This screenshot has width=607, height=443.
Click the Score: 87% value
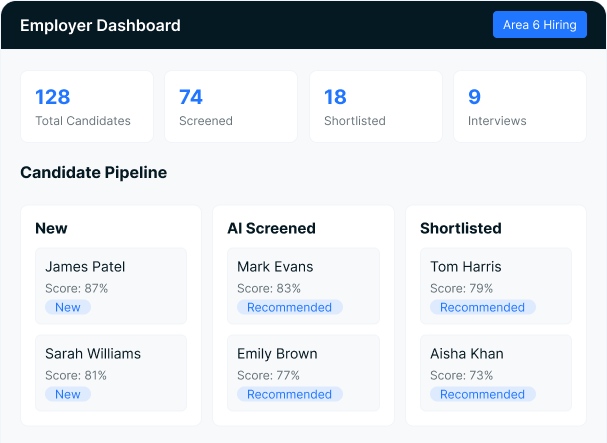click(x=77, y=288)
